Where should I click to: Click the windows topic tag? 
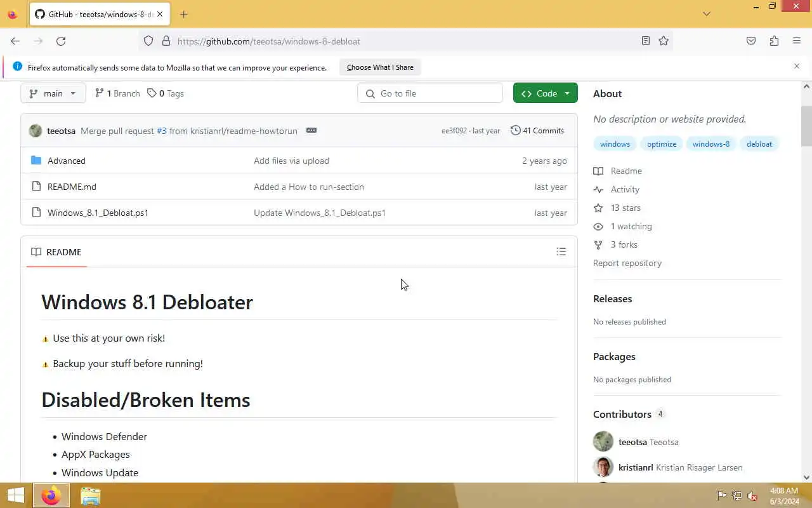click(615, 144)
